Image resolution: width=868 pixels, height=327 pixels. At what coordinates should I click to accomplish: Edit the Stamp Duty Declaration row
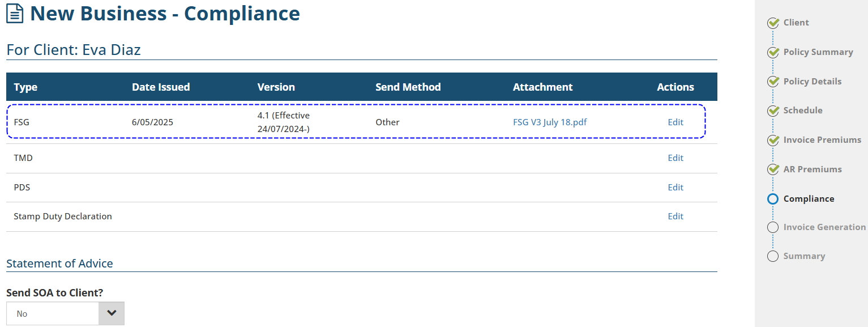tap(675, 216)
